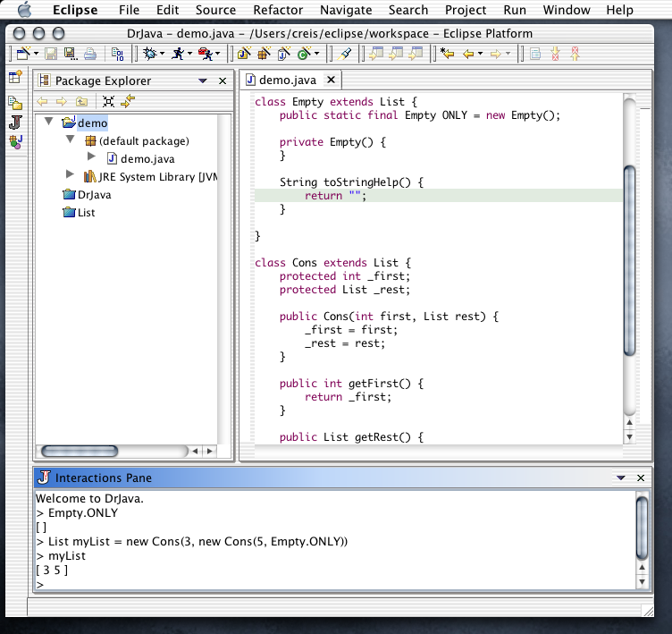Open the Refactor menu
672x634 pixels.
pos(278,10)
